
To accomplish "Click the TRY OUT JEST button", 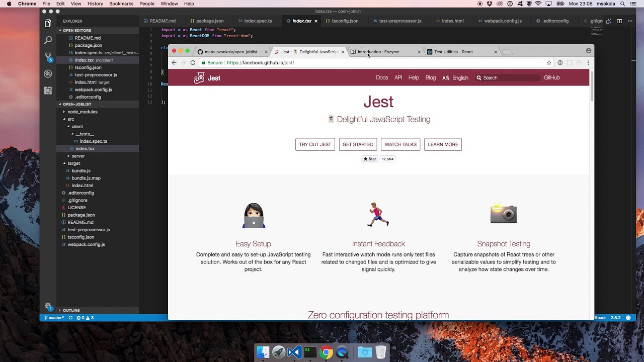I will pos(315,144).
